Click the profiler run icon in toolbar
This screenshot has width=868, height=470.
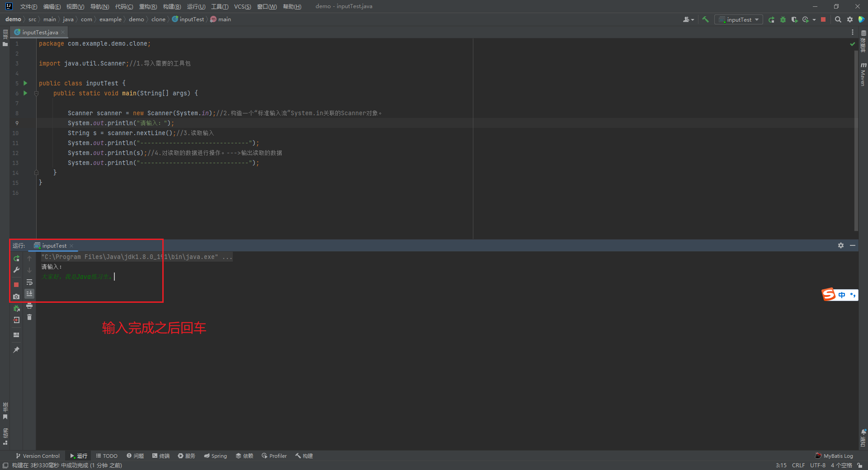click(806, 19)
